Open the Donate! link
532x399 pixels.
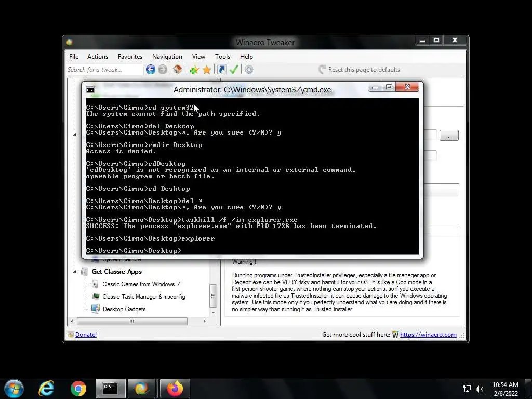[x=86, y=335]
